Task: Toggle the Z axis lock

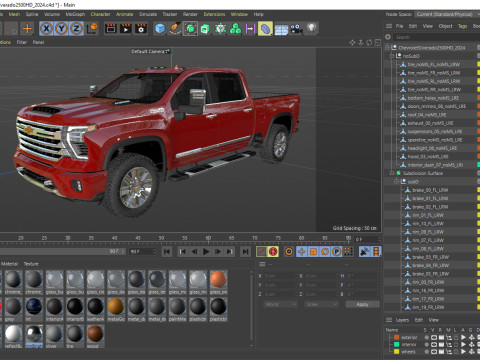Action: point(76,29)
